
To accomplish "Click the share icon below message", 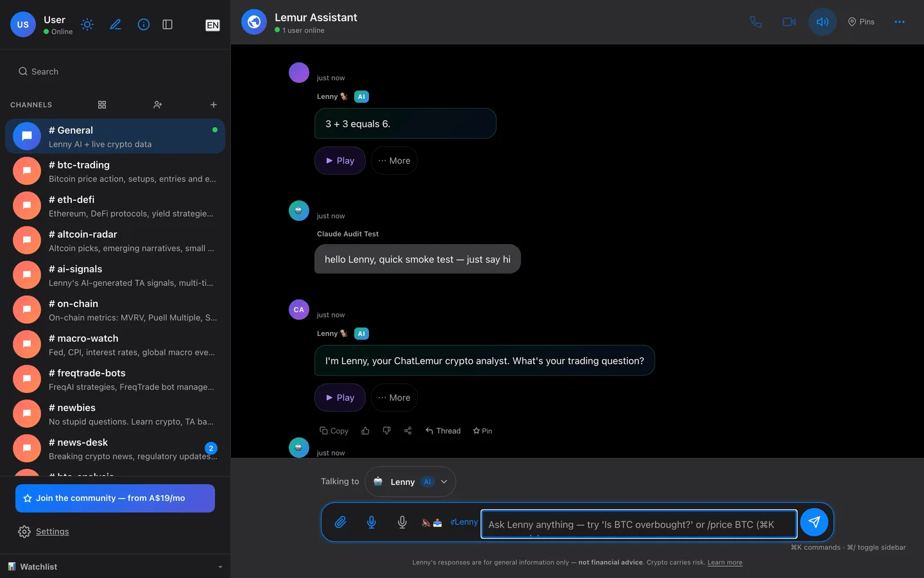I will [x=408, y=431].
